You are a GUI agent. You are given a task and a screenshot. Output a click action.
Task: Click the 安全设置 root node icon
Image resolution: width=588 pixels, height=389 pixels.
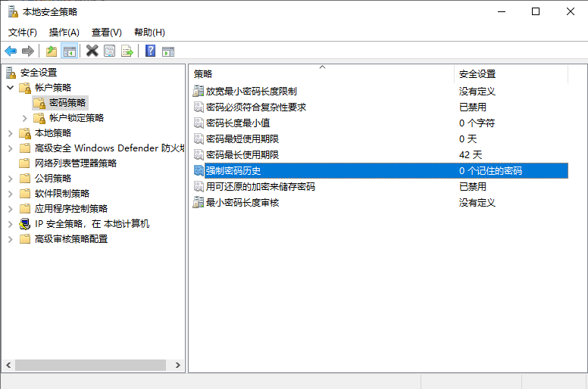(11, 73)
